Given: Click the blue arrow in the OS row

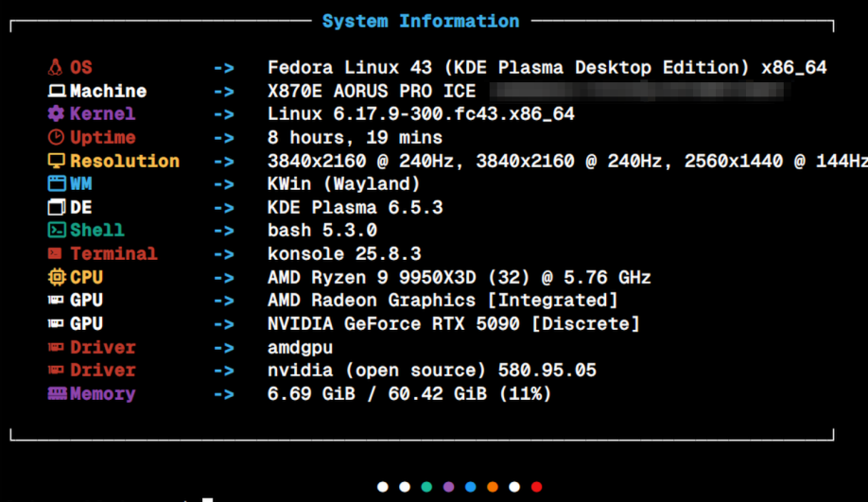Looking at the screenshot, I should point(224,68).
